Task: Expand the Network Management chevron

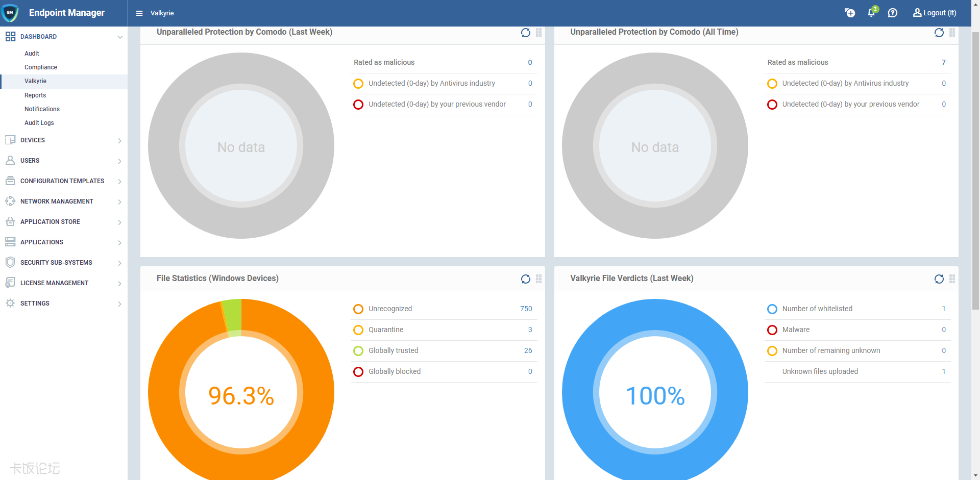Action: 120,202
